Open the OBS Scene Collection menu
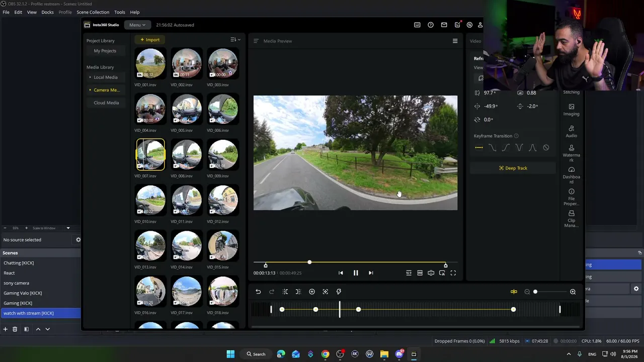This screenshot has height=362, width=644. pos(93,12)
